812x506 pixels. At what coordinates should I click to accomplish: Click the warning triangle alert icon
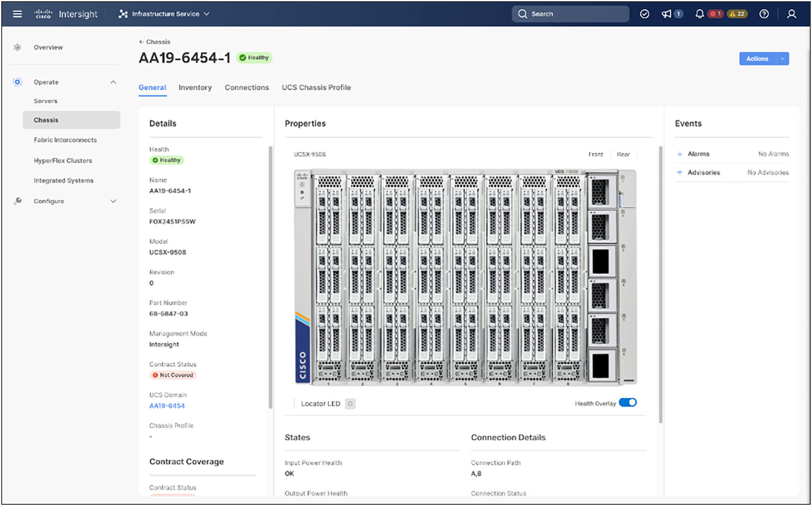click(x=734, y=13)
